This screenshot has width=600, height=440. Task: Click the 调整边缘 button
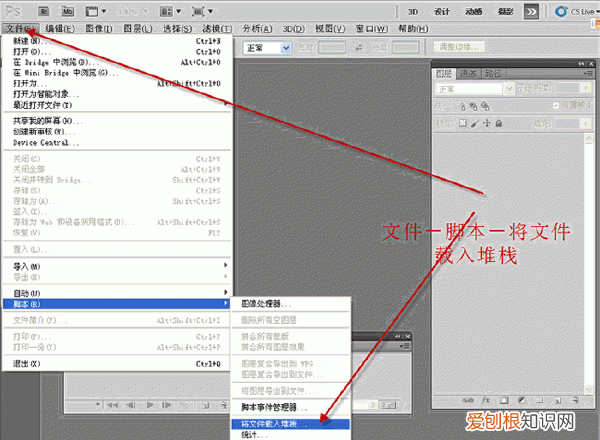[459, 47]
